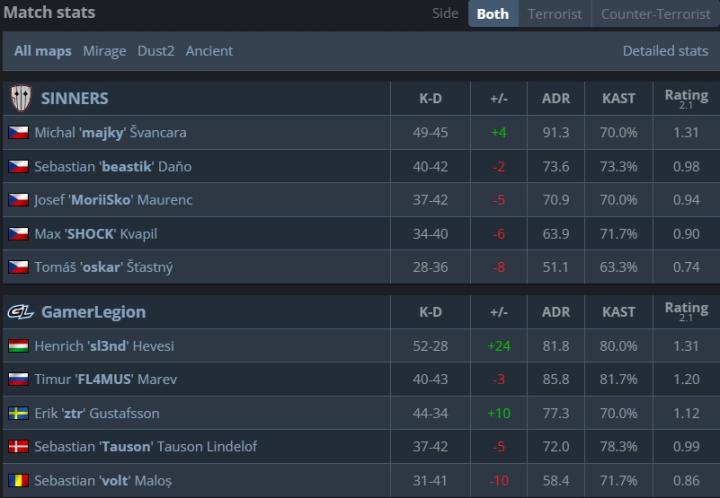The image size is (720, 498).
Task: Click the Czech flag next to majky
Action: pyautogui.click(x=18, y=132)
